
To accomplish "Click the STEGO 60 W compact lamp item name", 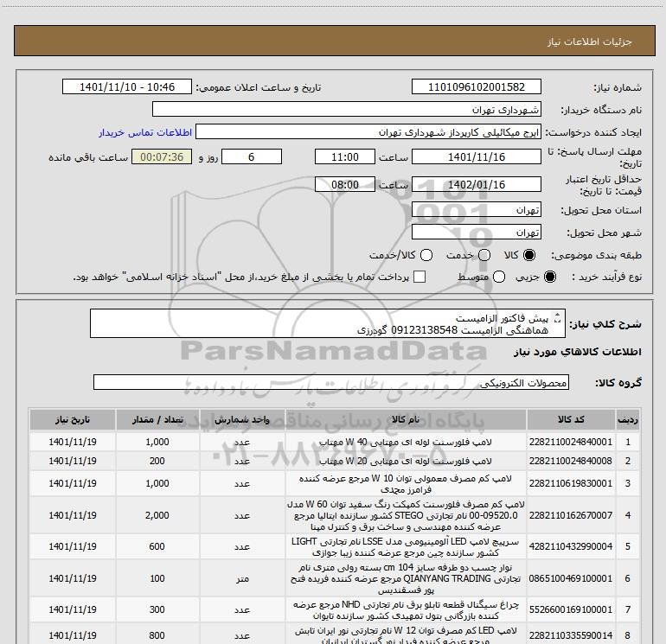I will point(406,515).
